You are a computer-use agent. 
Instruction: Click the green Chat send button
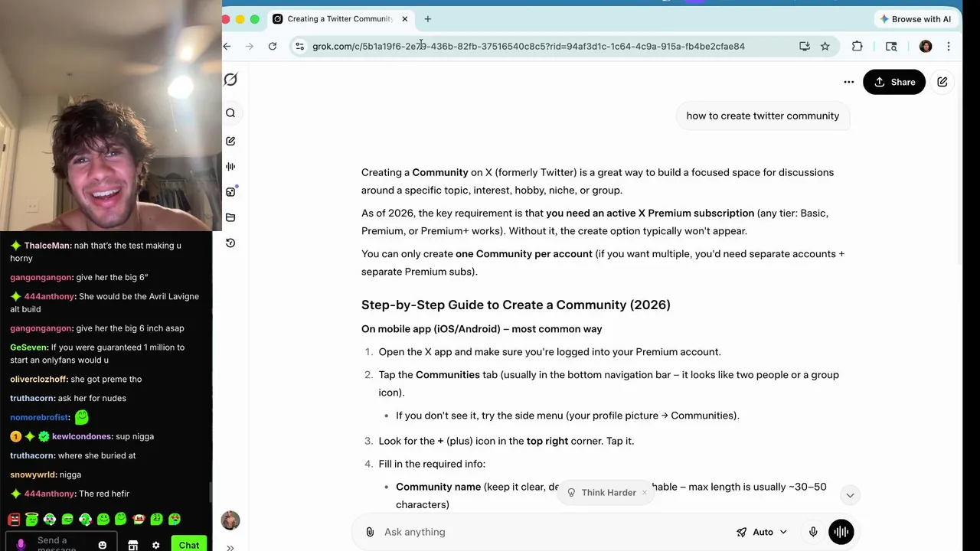(x=188, y=544)
